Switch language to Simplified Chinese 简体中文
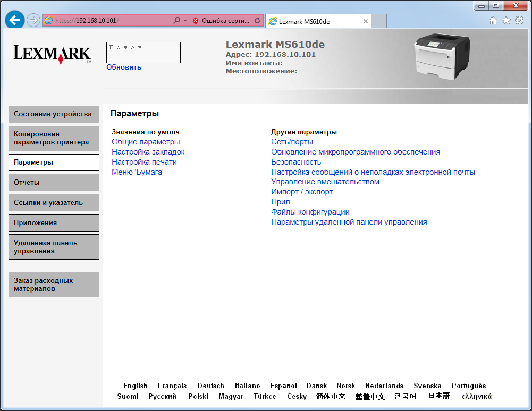The width and height of the screenshot is (532, 411). pyautogui.click(x=331, y=396)
